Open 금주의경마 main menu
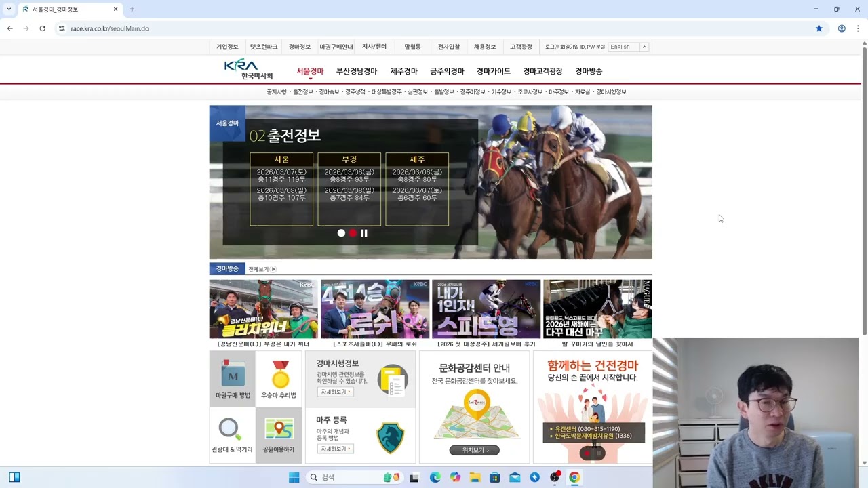Viewport: 868px width, 488px height. tap(447, 71)
